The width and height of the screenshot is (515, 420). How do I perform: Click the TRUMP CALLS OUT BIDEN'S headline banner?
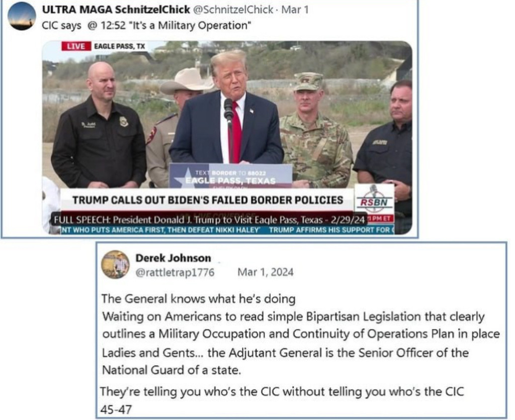[x=208, y=200]
